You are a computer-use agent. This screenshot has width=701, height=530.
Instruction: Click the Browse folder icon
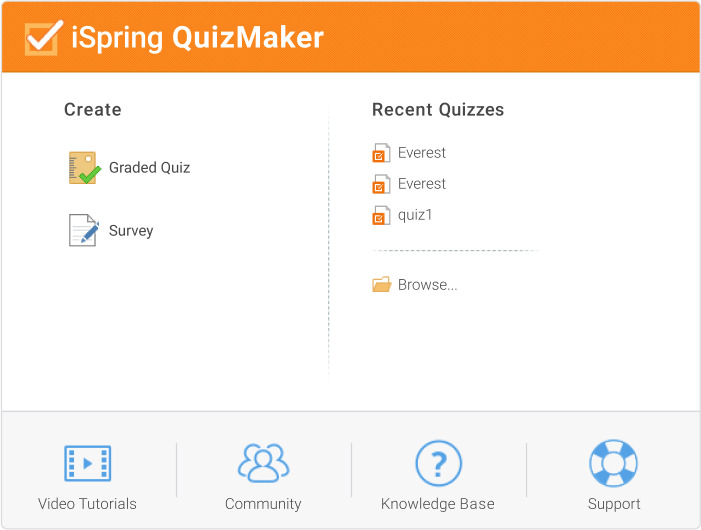point(381,285)
